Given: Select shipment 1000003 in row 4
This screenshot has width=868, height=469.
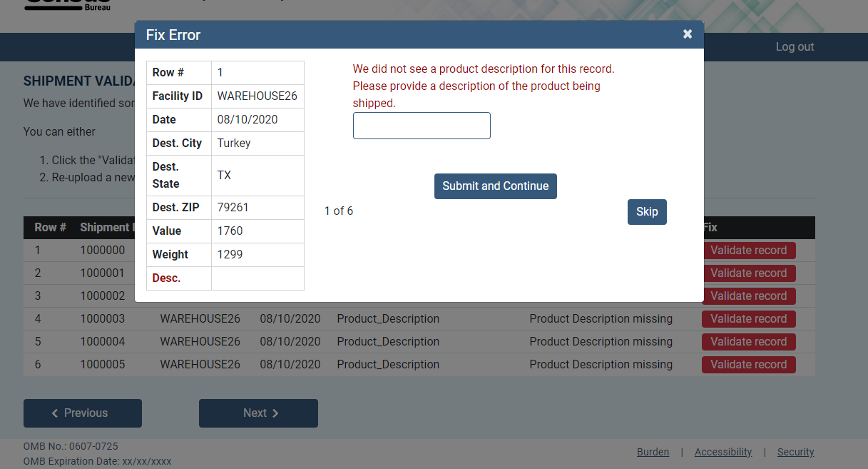Looking at the screenshot, I should pyautogui.click(x=102, y=319).
